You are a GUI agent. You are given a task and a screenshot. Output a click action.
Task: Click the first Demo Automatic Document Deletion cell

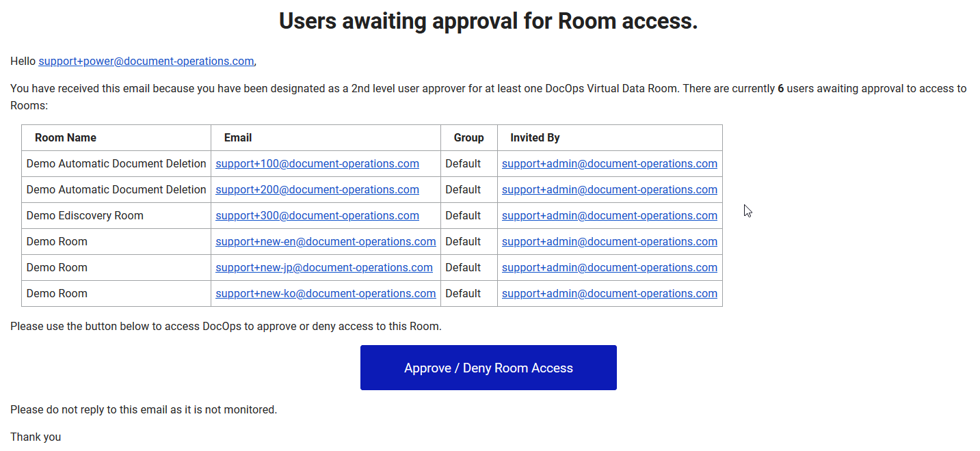pos(116,163)
